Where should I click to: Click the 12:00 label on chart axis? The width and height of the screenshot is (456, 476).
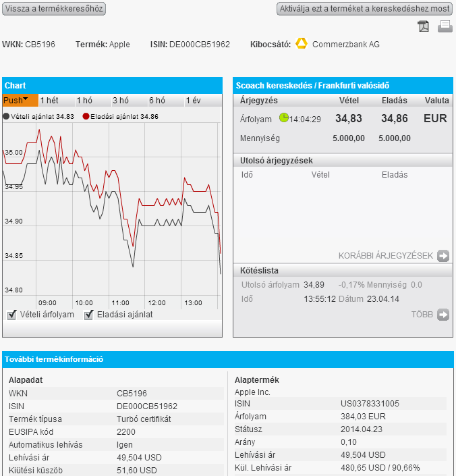(156, 303)
